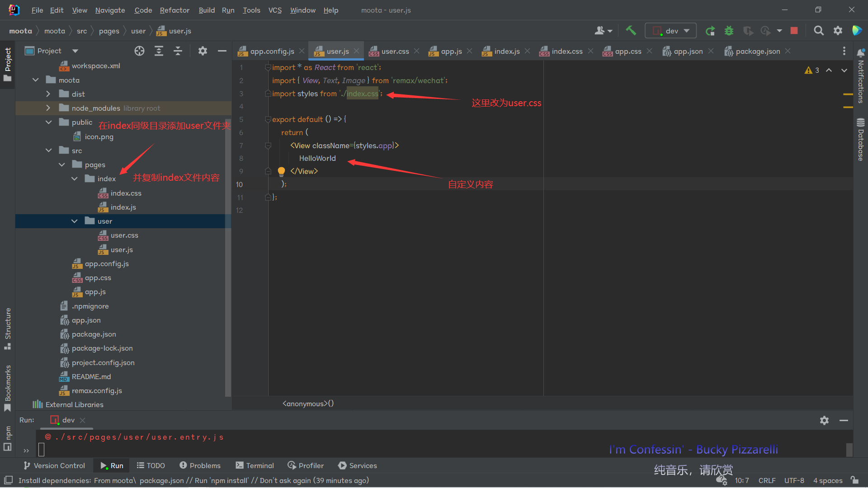The width and height of the screenshot is (868, 488).
Task: Toggle the Structure tool window stripe
Action: (x=8, y=328)
